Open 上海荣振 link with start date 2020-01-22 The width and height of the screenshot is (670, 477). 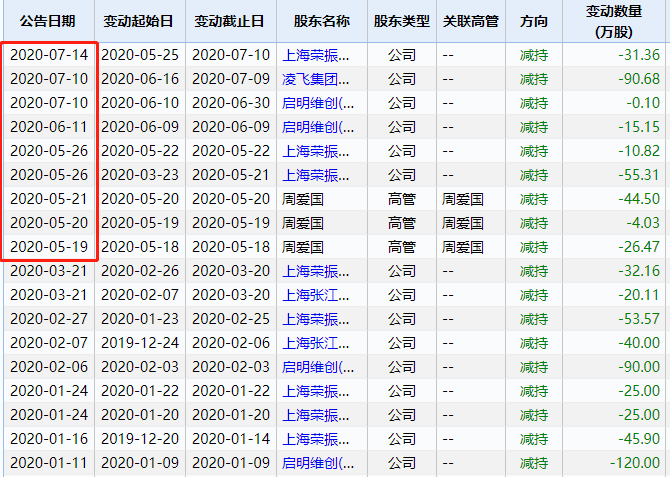click(x=316, y=391)
